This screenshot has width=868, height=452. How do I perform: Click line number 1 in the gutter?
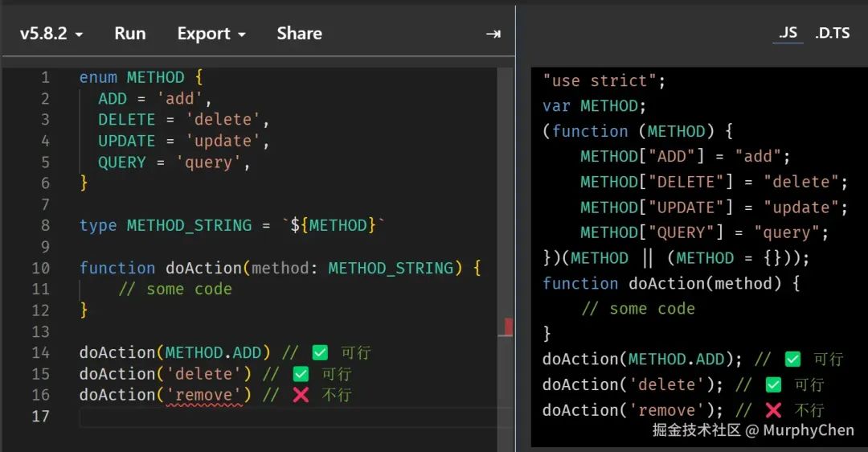45,77
